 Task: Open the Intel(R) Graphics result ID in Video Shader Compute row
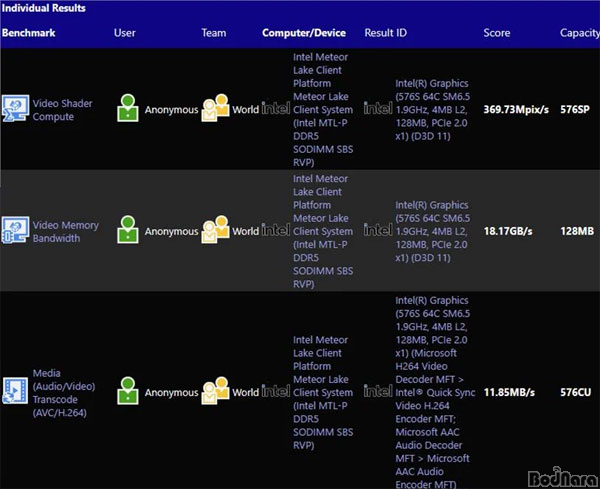tap(433, 109)
